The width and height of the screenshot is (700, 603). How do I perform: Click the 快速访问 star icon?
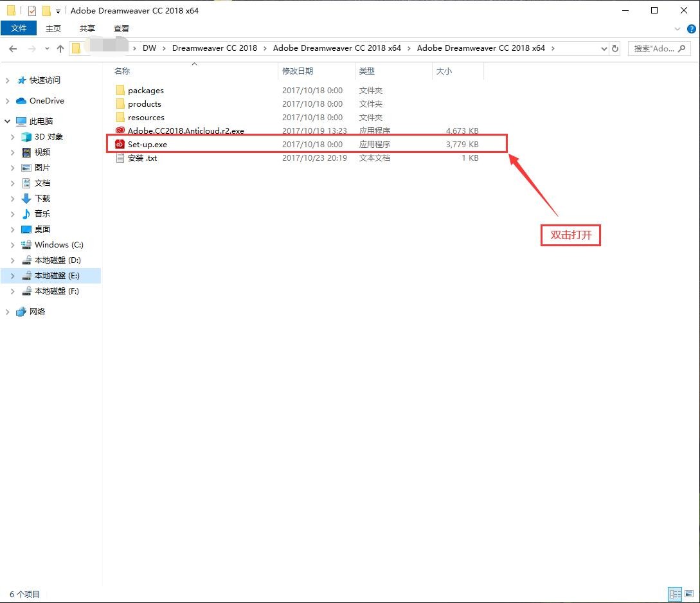[x=21, y=80]
